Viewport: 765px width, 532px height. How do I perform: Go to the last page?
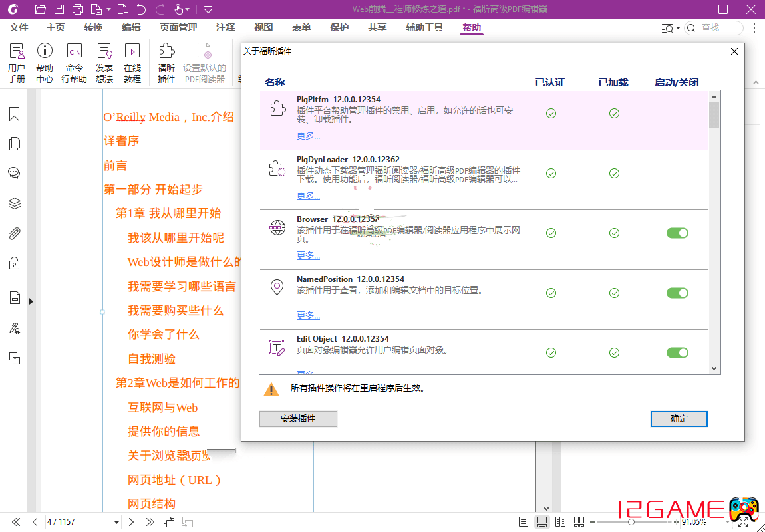(150, 522)
